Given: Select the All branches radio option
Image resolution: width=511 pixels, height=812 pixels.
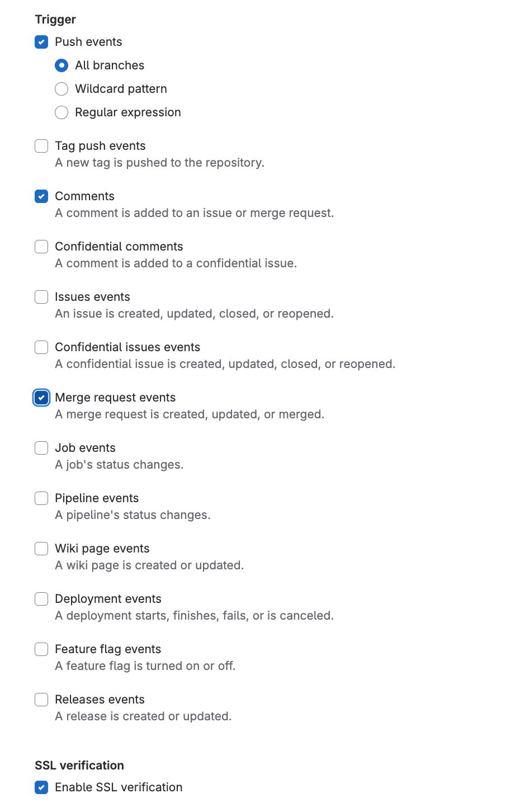Looking at the screenshot, I should coord(61,65).
